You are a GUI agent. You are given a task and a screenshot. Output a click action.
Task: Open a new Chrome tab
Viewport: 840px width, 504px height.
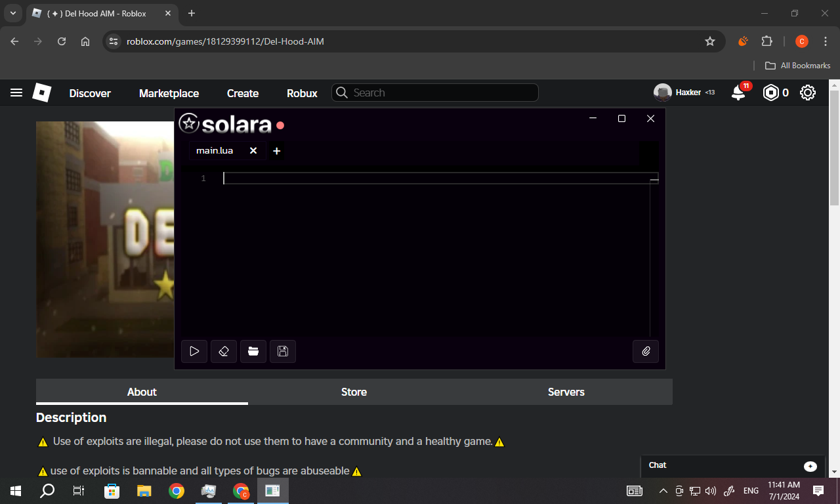tap(192, 13)
